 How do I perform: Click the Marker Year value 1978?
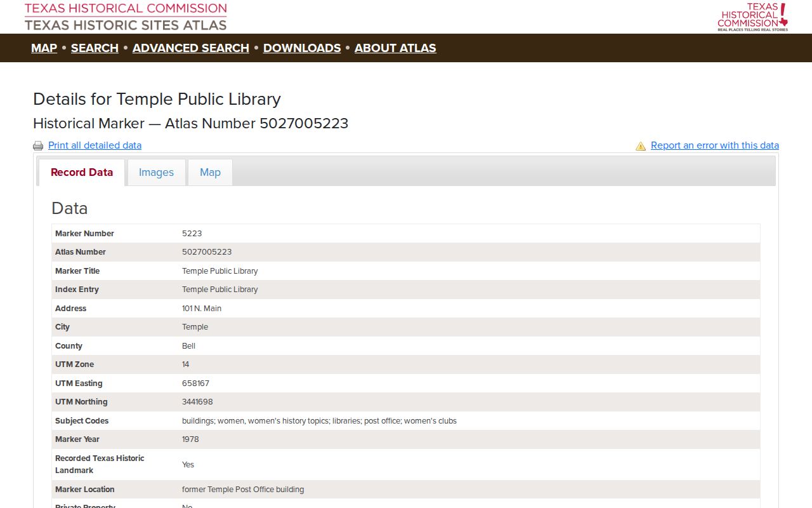pos(190,439)
